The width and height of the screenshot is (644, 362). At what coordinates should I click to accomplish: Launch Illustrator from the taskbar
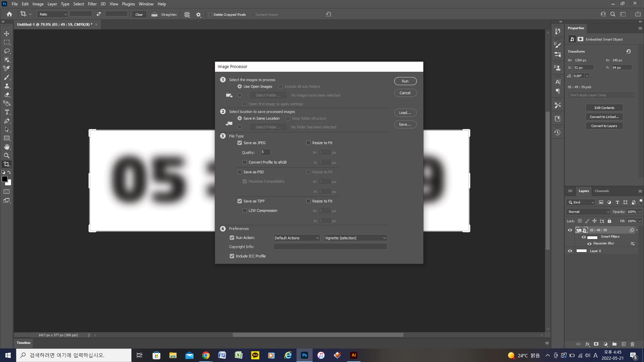point(354,355)
